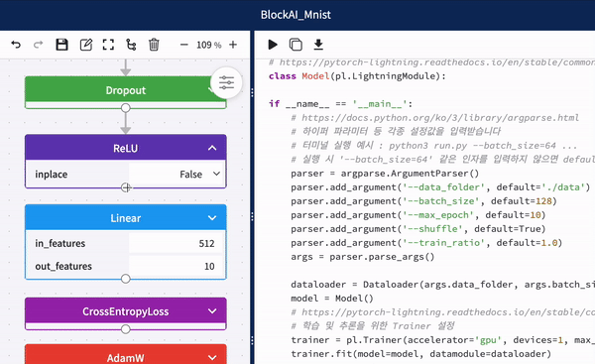The width and height of the screenshot is (595, 364).
Task: Delete with the trash can icon
Action: pyautogui.click(x=154, y=45)
